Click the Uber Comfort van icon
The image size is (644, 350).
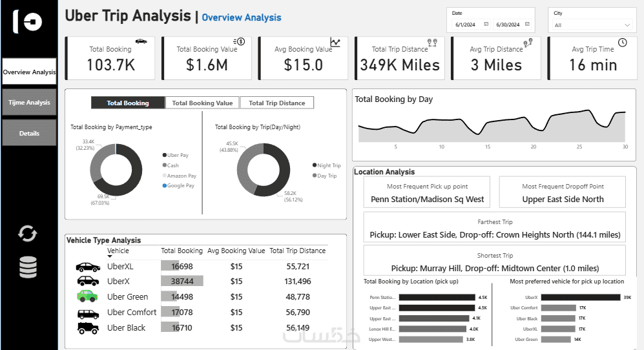coord(88,314)
